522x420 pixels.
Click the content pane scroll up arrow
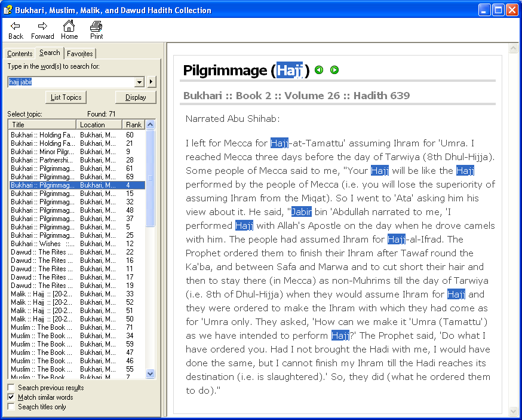513,48
